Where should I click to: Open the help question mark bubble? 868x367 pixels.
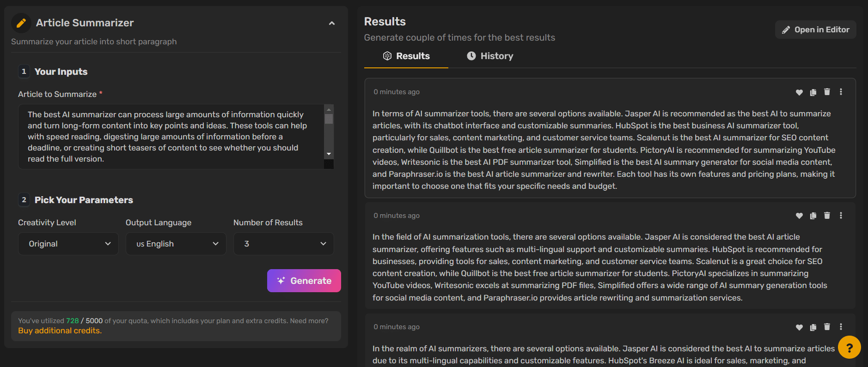849,347
